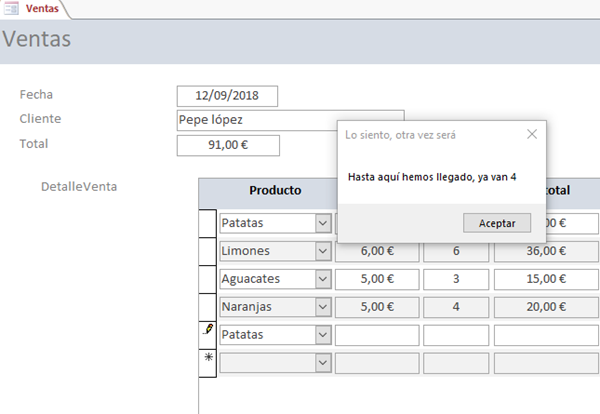Click the Total label

coord(34,144)
